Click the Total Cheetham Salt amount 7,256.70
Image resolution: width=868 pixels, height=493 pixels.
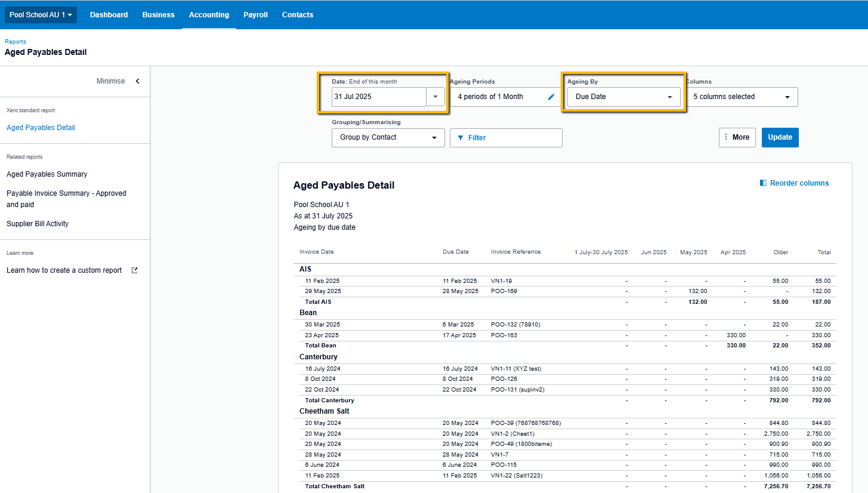[818, 486]
